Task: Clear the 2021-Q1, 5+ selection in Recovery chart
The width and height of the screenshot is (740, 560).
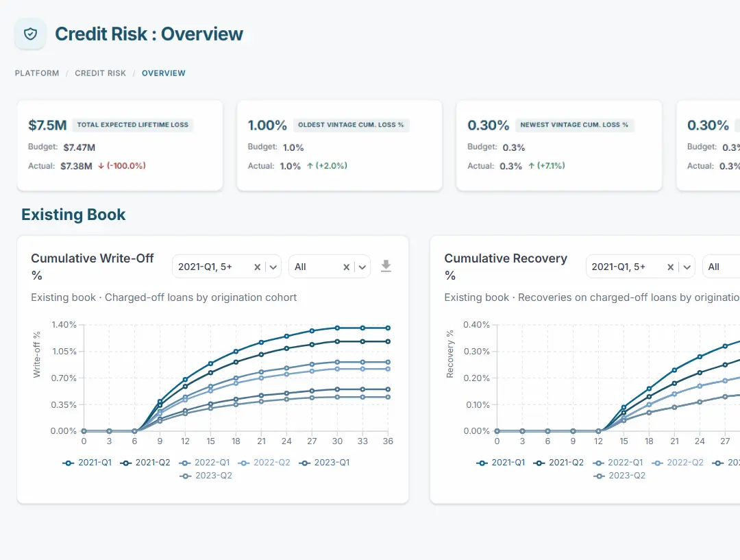Action: point(671,267)
